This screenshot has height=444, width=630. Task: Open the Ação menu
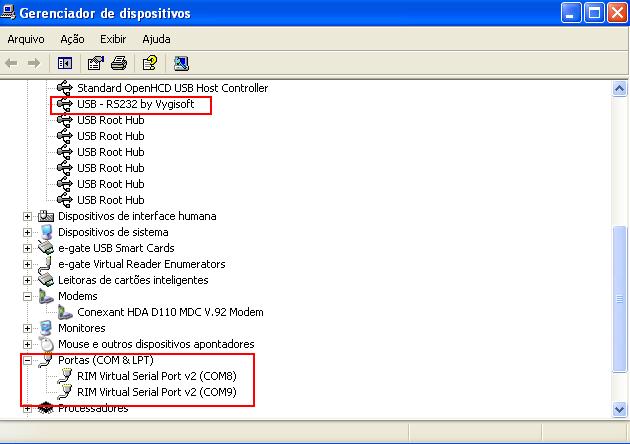point(72,39)
